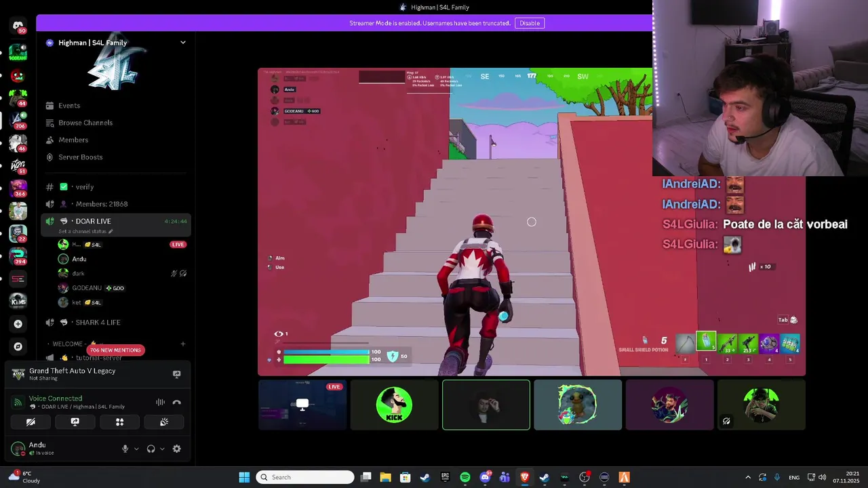This screenshot has height=488, width=868.
Task: Add channel to WELCOME category
Action: pos(182,344)
